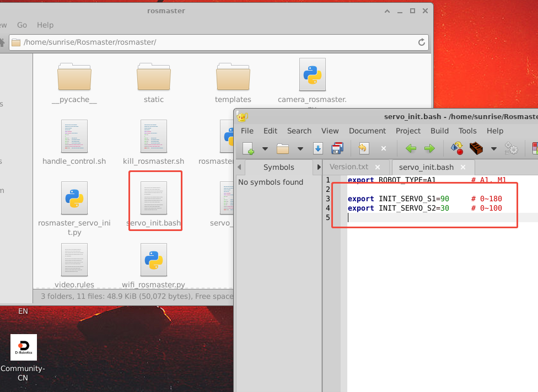Viewport: 538px width, 392px height.
Task: Click the save current file icon
Action: 318,148
